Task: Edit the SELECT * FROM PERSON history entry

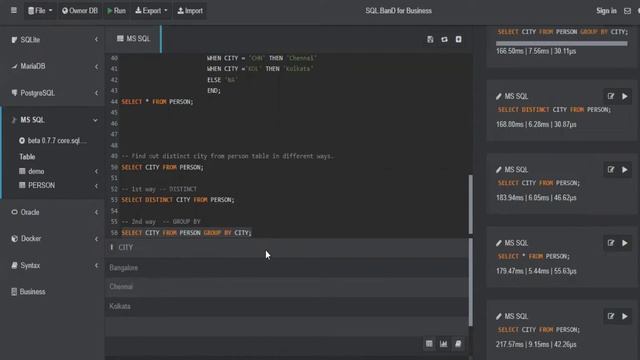Action: pos(611,243)
